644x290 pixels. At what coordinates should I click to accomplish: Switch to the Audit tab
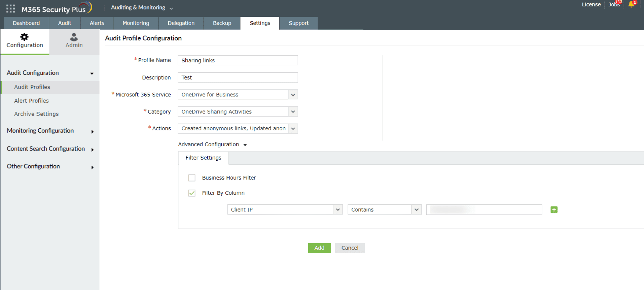(x=65, y=23)
